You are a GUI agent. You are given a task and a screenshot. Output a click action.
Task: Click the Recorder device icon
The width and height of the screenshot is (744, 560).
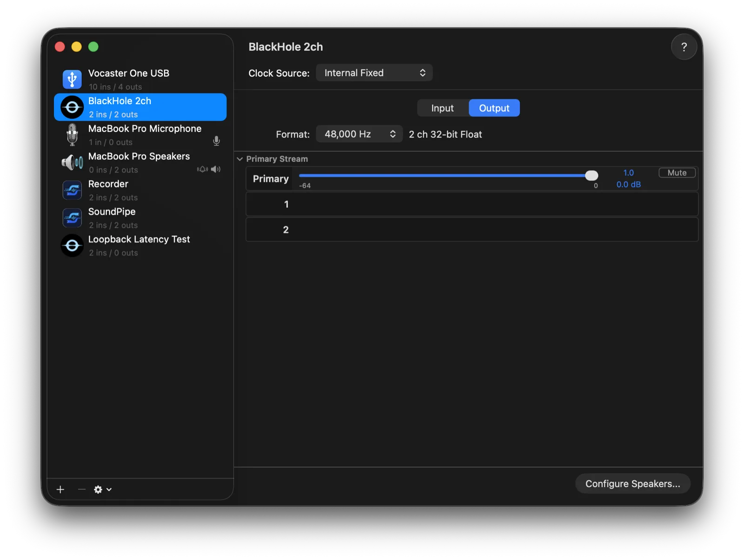pos(72,190)
